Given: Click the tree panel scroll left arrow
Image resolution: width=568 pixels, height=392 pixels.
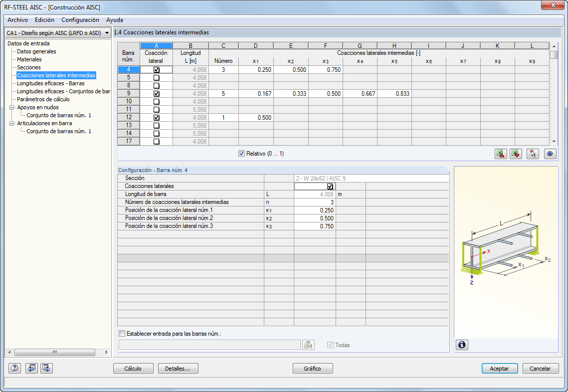Looking at the screenshot, I should pos(9,352).
